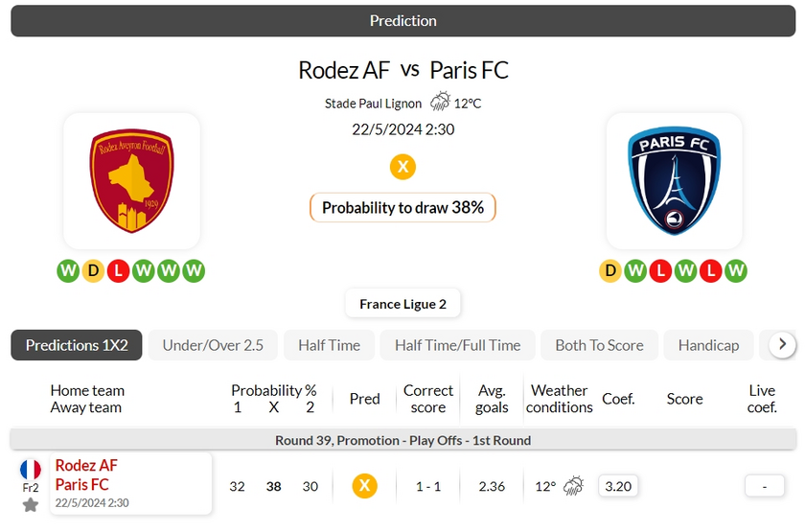Open the Half Time/Full Time tab
This screenshot has height=532, width=805.
[457, 345]
